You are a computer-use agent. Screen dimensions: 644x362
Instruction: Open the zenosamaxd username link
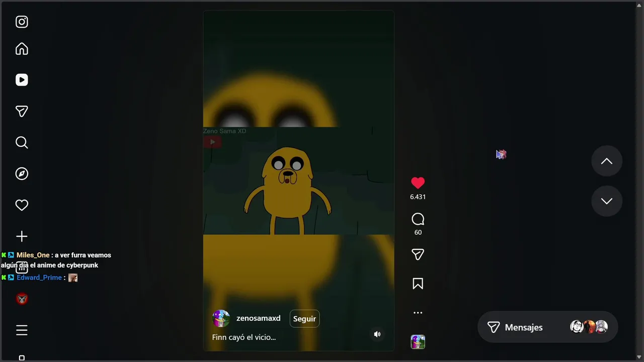click(258, 318)
